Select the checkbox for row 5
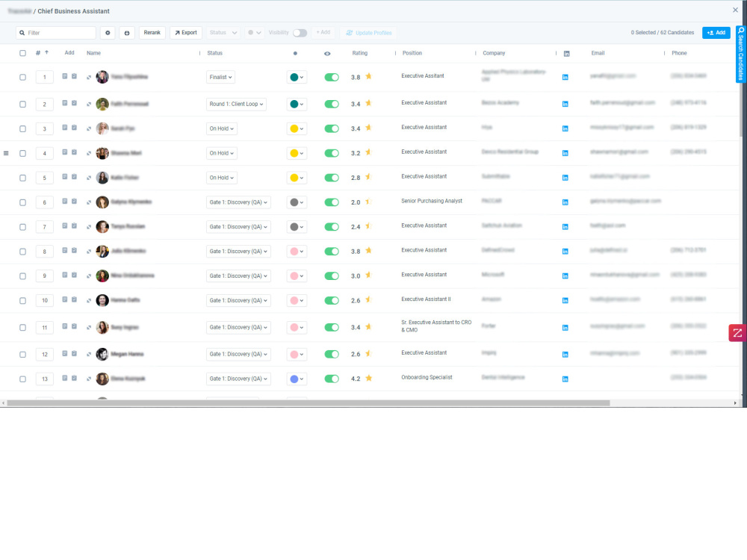Image resolution: width=747 pixels, height=560 pixels. tap(22, 178)
